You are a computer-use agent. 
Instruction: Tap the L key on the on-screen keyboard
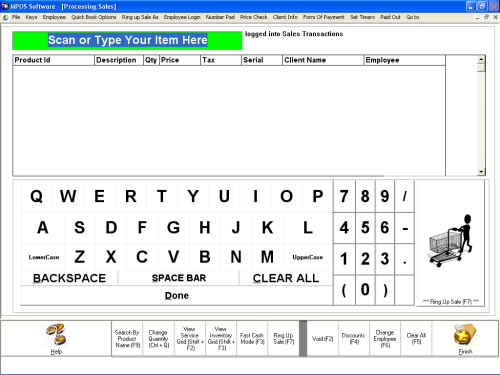308,228
